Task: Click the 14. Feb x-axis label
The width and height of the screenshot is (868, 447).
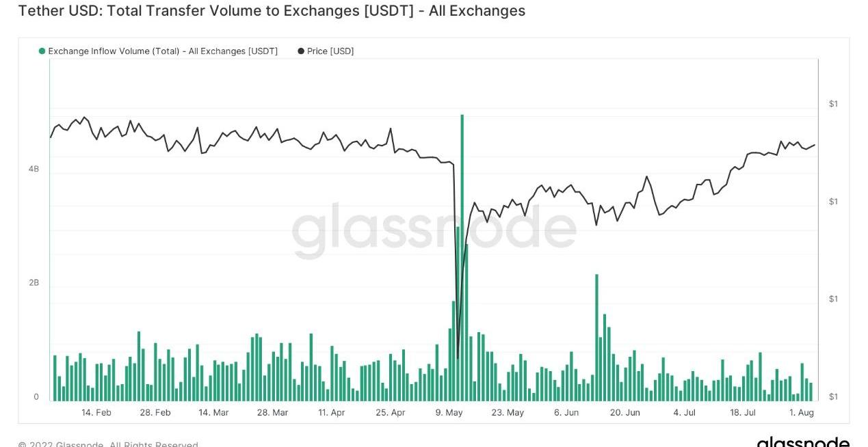Action: (x=96, y=413)
